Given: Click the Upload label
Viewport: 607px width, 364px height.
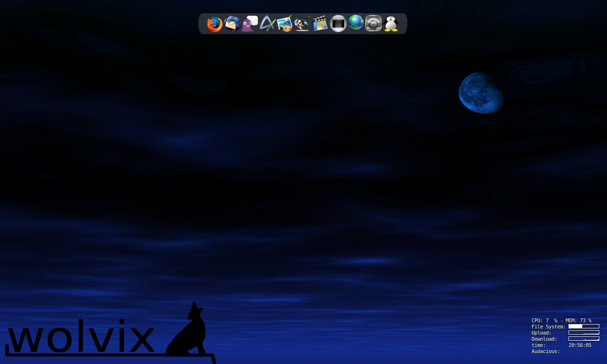Looking at the screenshot, I should click(x=542, y=333).
